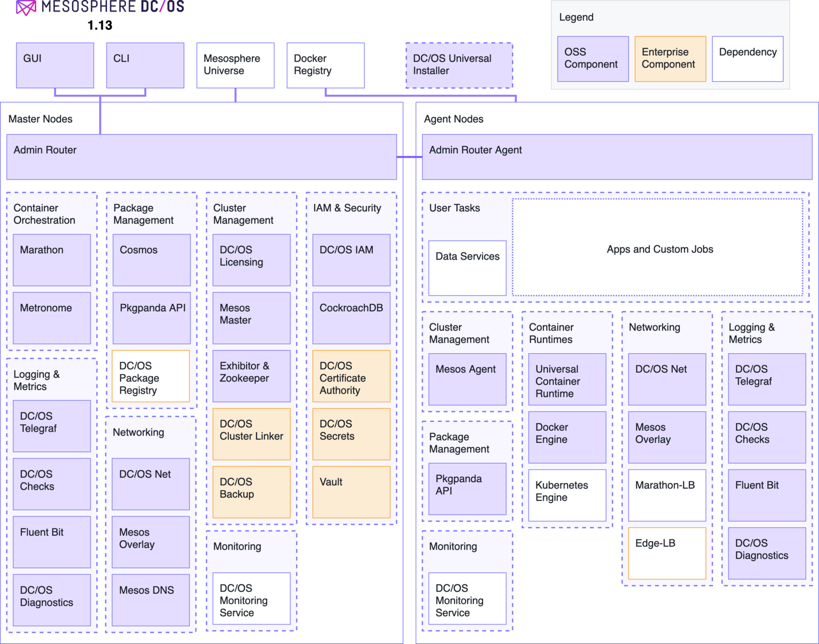Click Fluent Bit under Agent Nodes
The width and height of the screenshot is (819, 644).
coord(767,496)
